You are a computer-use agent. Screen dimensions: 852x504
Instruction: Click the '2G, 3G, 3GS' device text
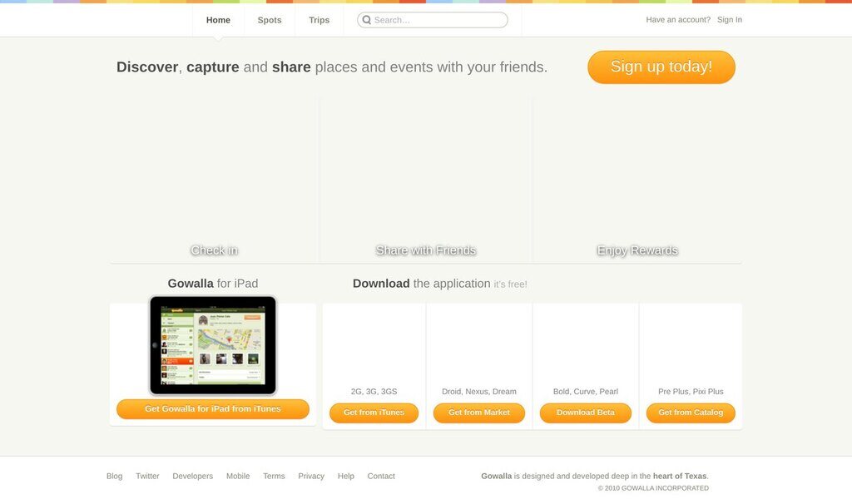pyautogui.click(x=374, y=392)
